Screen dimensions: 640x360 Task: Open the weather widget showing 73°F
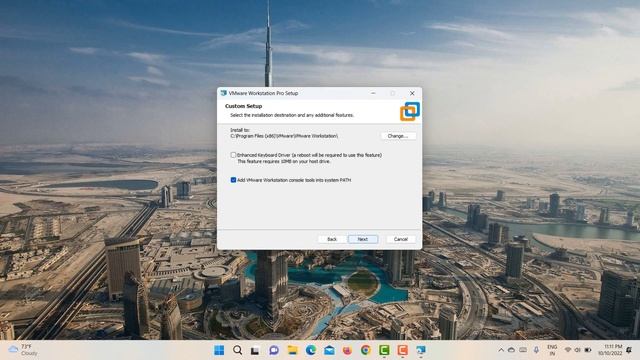(23, 350)
